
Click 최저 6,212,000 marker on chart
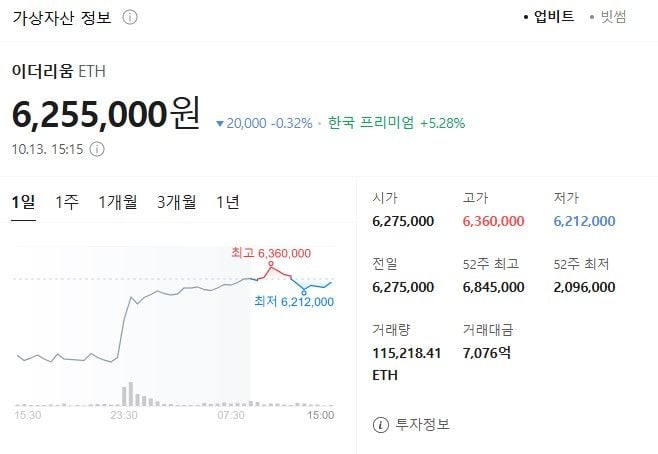293,300
